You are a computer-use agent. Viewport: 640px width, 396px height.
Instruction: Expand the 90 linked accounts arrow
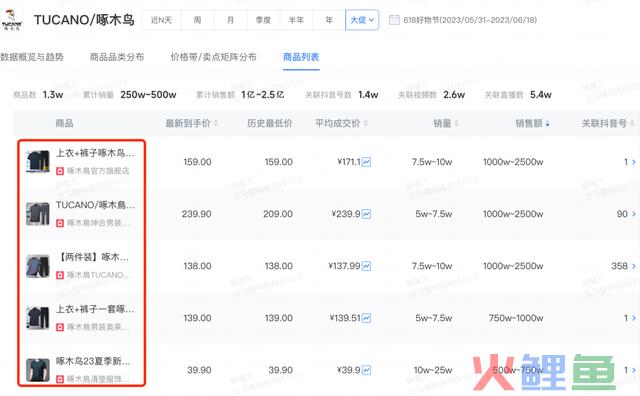coord(634,214)
